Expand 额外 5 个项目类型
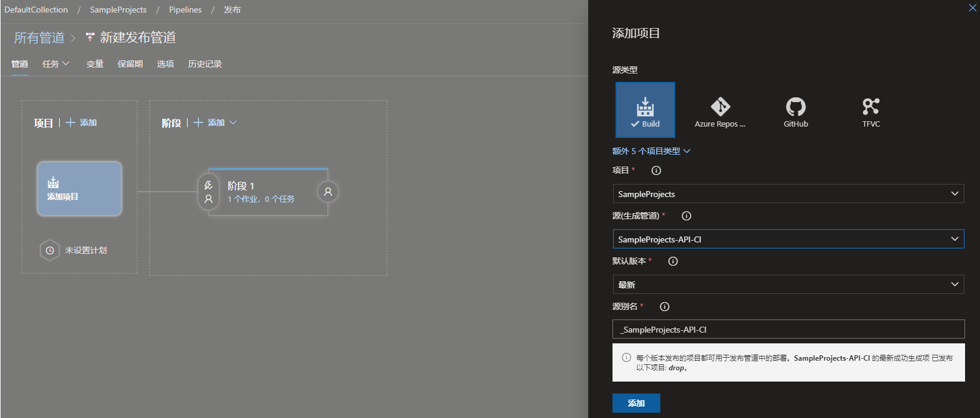The height and width of the screenshot is (418, 980). coord(651,151)
